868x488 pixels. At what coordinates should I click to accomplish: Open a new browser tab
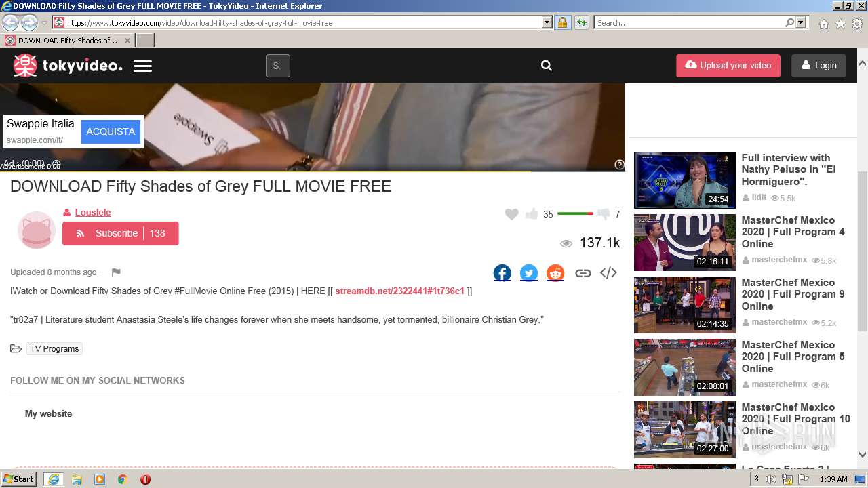145,41
